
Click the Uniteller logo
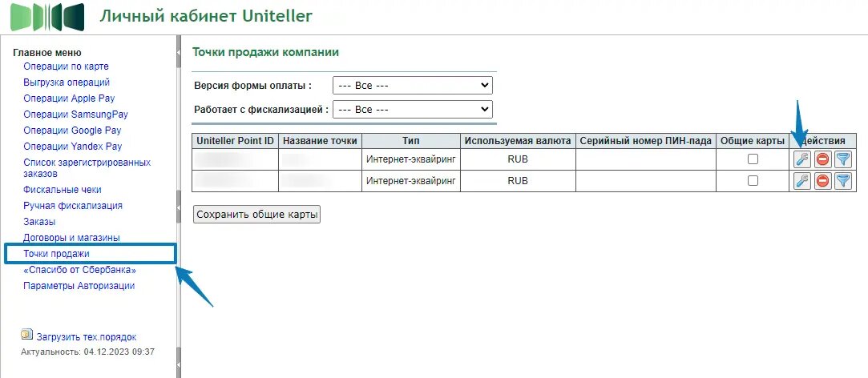47,17
